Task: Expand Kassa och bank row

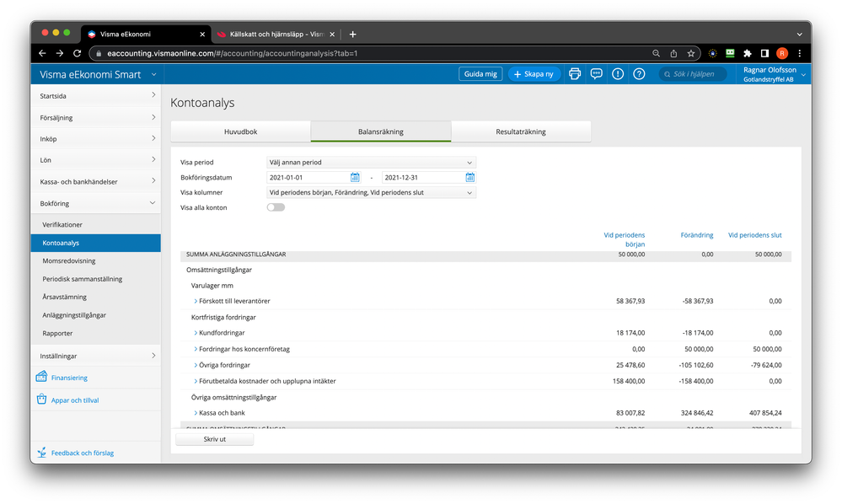Action: [x=196, y=413]
